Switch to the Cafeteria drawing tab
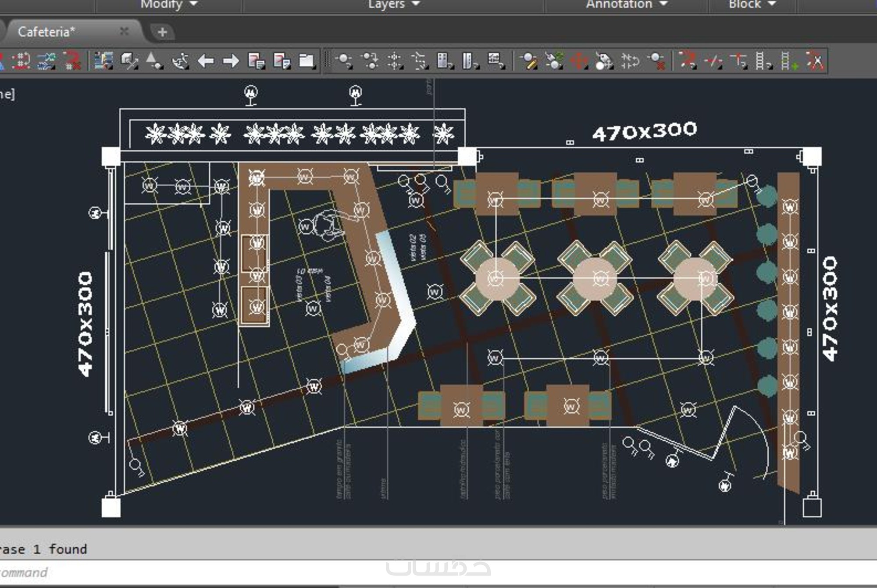 click(46, 32)
